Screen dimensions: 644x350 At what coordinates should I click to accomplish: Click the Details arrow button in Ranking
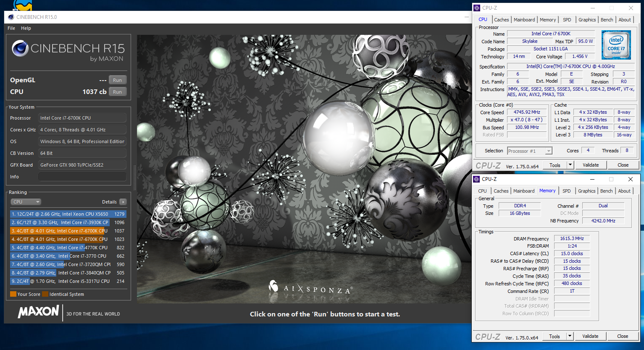123,202
